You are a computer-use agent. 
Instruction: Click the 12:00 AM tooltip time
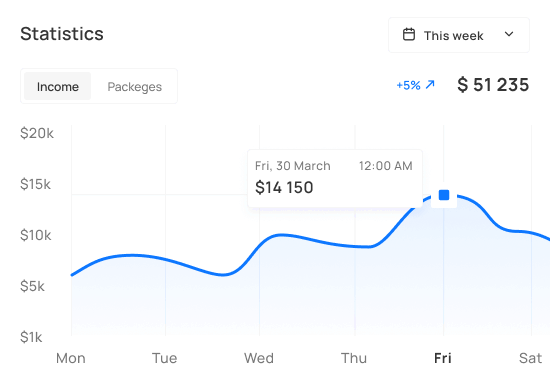click(x=385, y=166)
